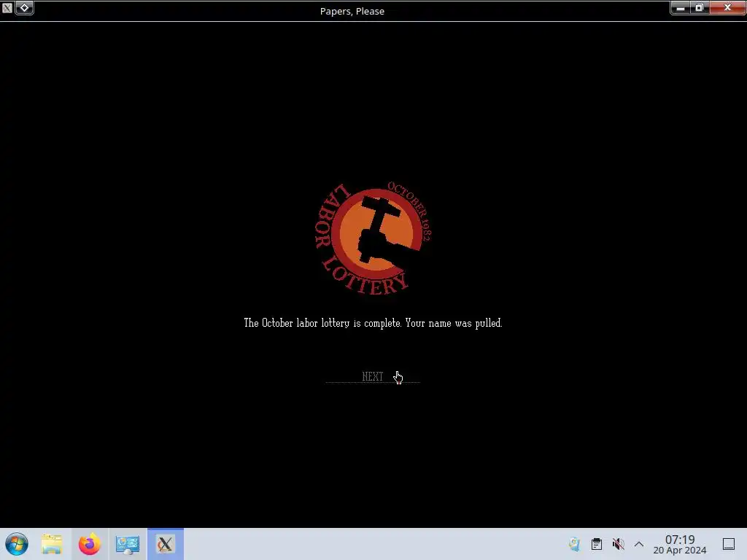
Task: Click the show desktop tray button
Action: (x=729, y=544)
